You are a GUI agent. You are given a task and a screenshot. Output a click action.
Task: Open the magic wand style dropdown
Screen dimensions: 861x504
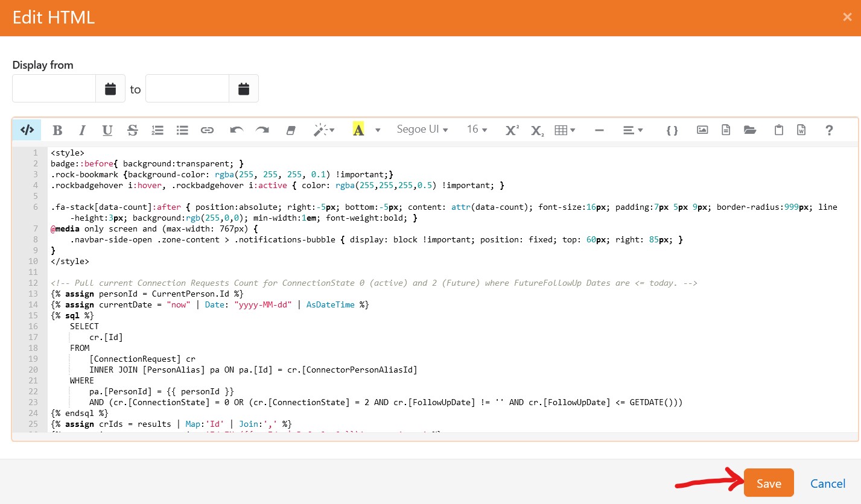pos(324,130)
